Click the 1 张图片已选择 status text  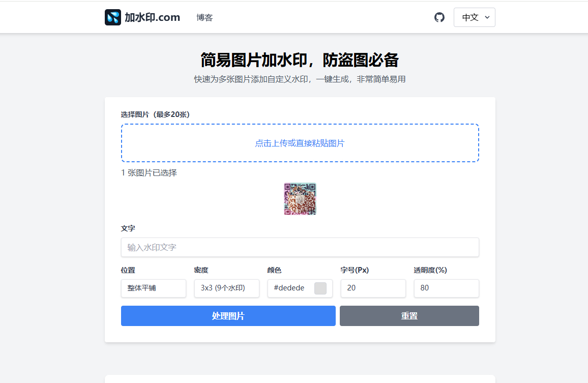[x=149, y=173]
